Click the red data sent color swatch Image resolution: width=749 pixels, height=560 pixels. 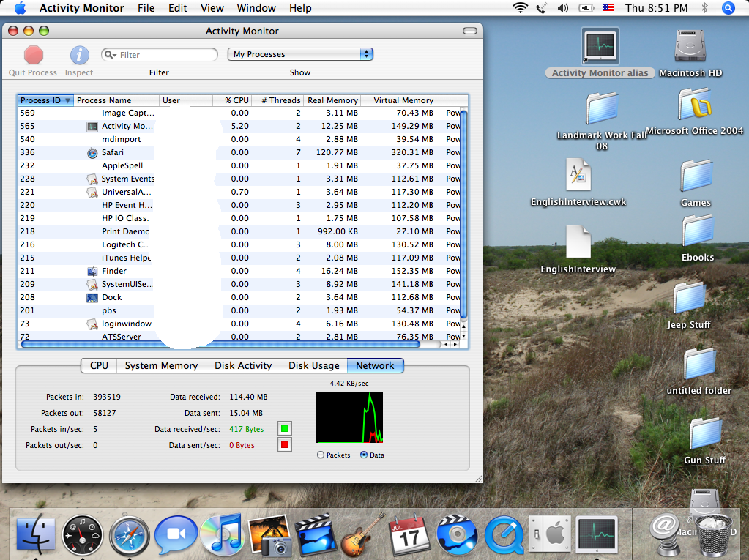(x=284, y=444)
